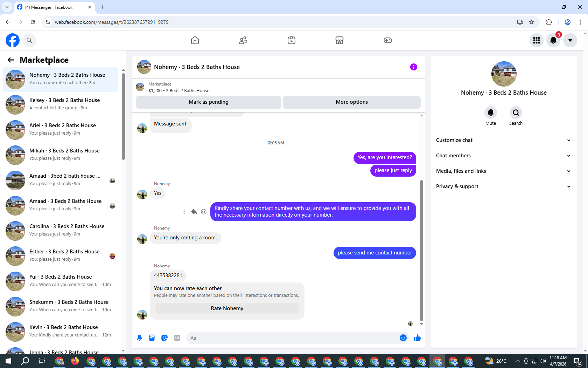Image resolution: width=588 pixels, height=368 pixels.
Task: Attach a file with the image icon
Action: pos(152,338)
